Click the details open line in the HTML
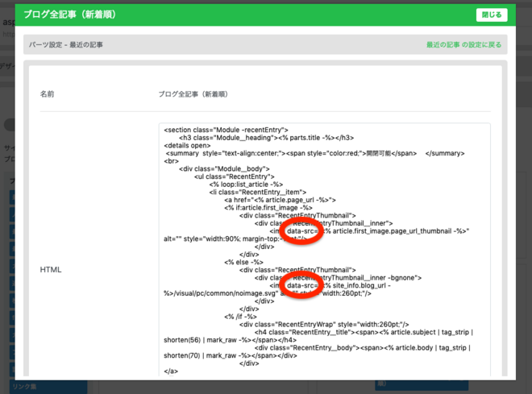This screenshot has width=532, height=394. pyautogui.click(x=187, y=145)
